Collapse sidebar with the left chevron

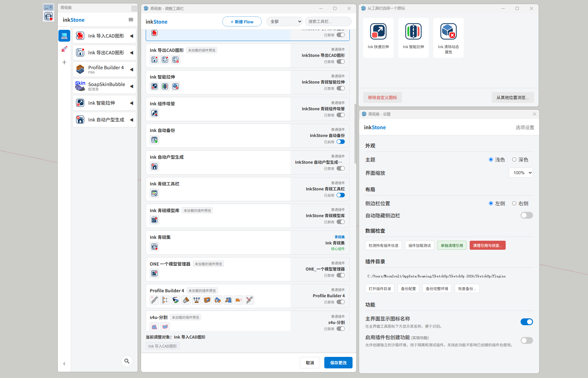click(x=64, y=364)
